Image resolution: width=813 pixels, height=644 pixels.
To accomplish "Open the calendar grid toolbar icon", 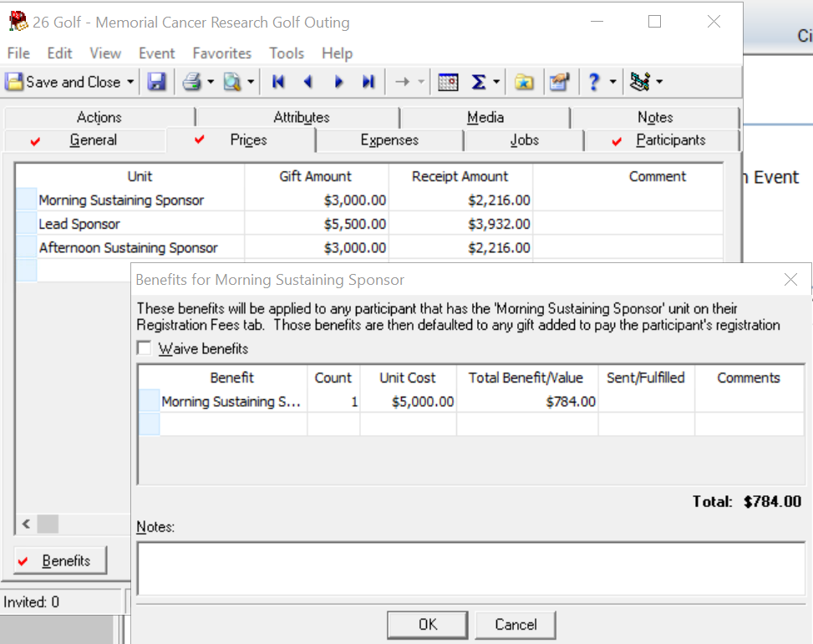I will point(448,82).
